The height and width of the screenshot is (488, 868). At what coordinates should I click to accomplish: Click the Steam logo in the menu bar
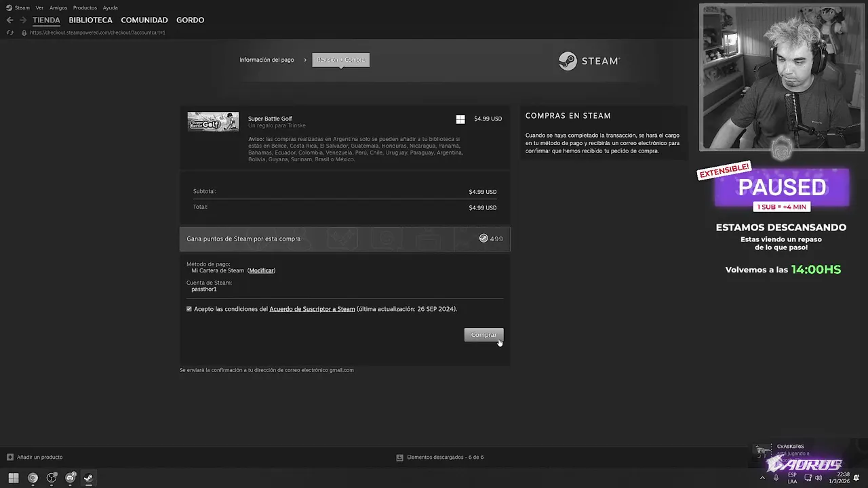(9, 7)
